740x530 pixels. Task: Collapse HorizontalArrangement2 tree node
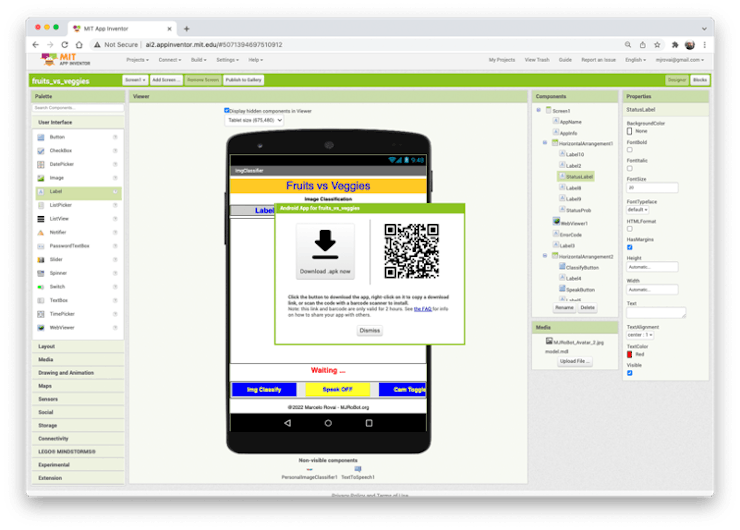pyautogui.click(x=545, y=256)
